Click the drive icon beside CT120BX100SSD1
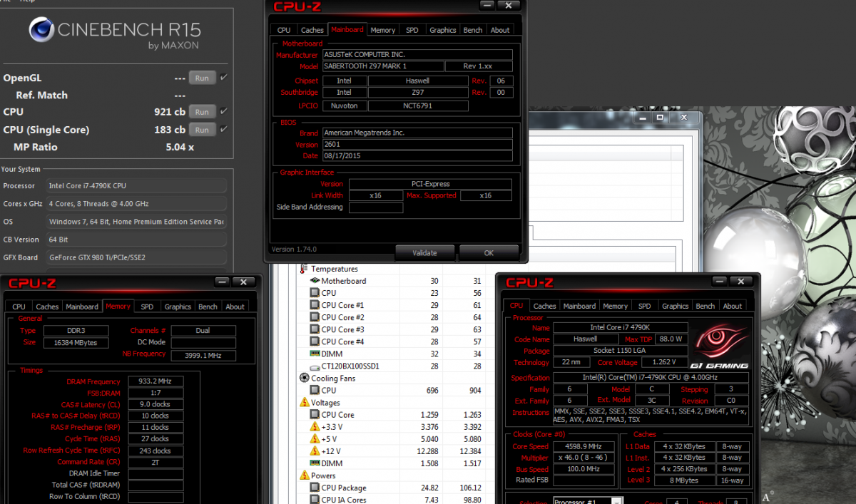This screenshot has width=856, height=504. [x=315, y=366]
